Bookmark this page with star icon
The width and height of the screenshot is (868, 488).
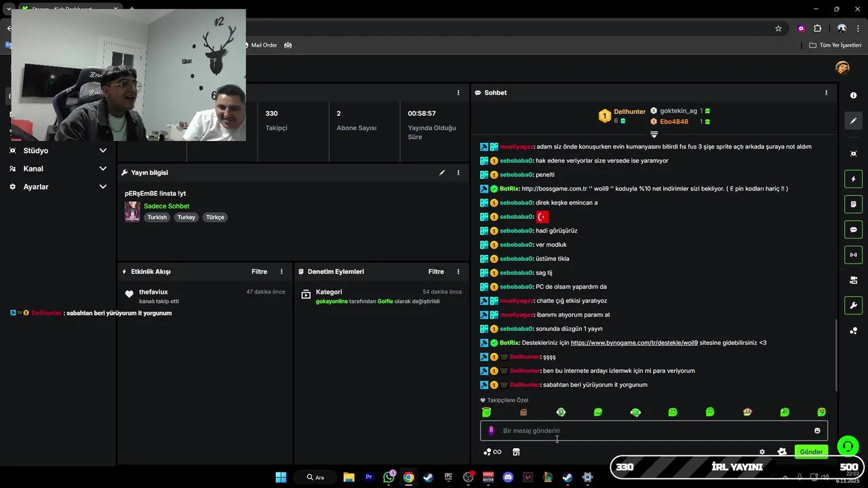pos(778,28)
